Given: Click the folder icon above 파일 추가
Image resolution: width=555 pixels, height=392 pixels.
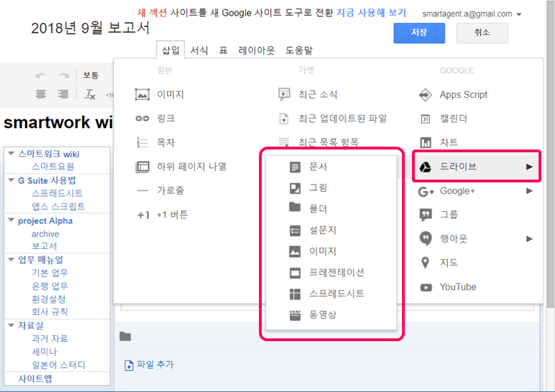Looking at the screenshot, I should (125, 336).
